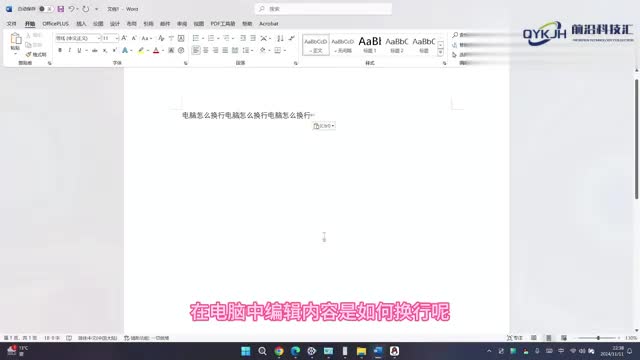Click the Distributed alignment icon
Viewport: 640px width, 360px height.
click(x=235, y=50)
